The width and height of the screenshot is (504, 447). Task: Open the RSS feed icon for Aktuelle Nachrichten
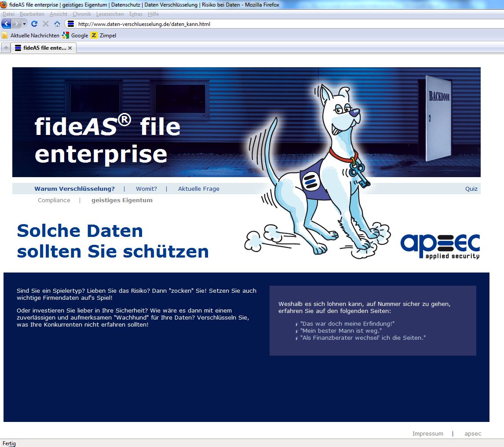pyautogui.click(x=5, y=35)
